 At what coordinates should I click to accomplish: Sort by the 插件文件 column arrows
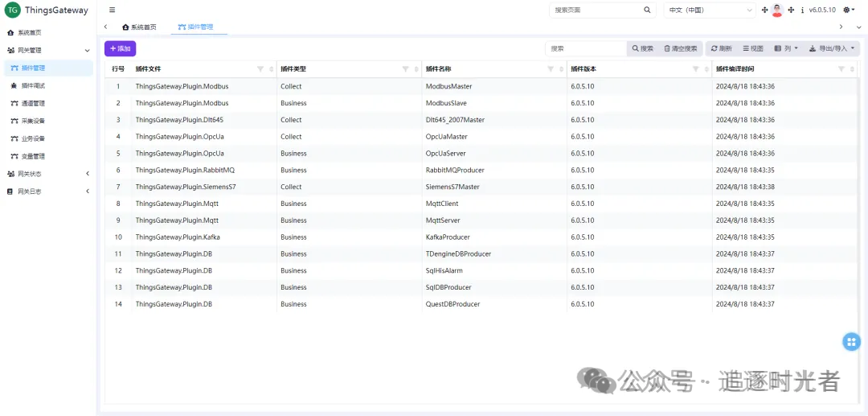(272, 69)
